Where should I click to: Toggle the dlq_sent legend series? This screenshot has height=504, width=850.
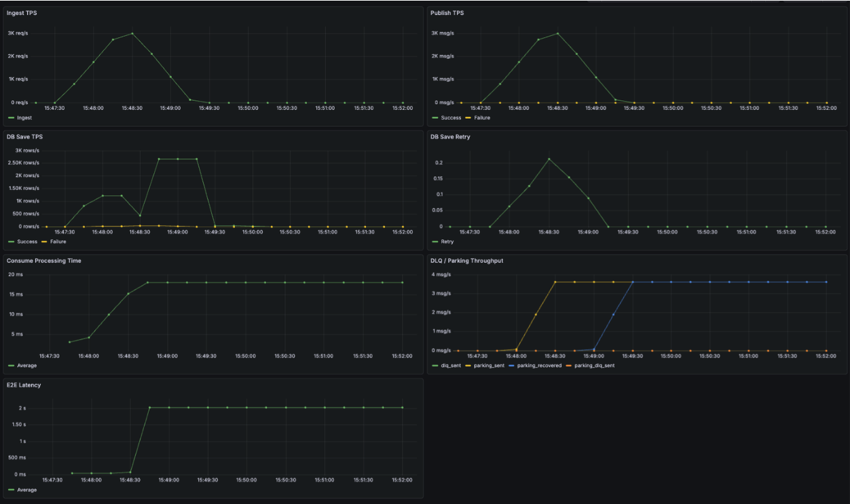tap(450, 366)
